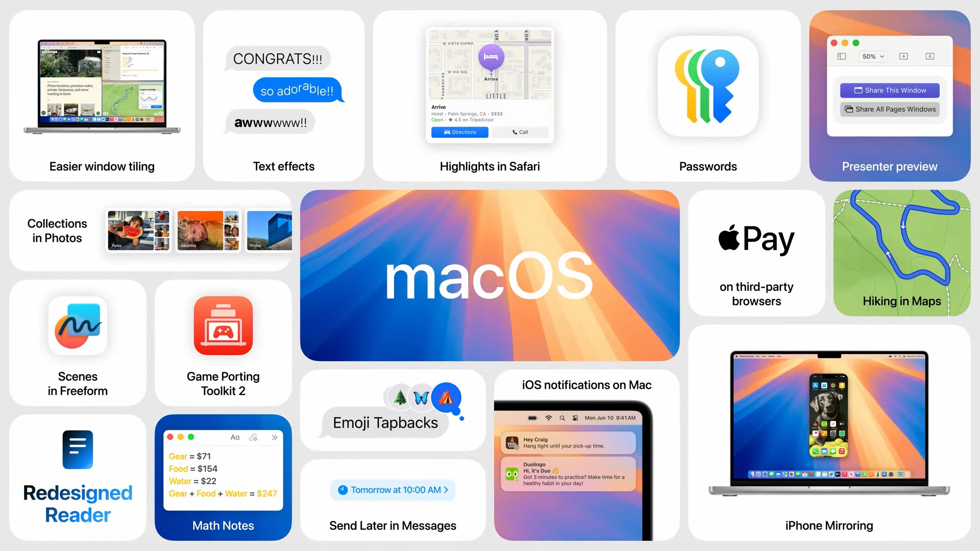Open the iPhone Mirroring icon

click(829, 424)
